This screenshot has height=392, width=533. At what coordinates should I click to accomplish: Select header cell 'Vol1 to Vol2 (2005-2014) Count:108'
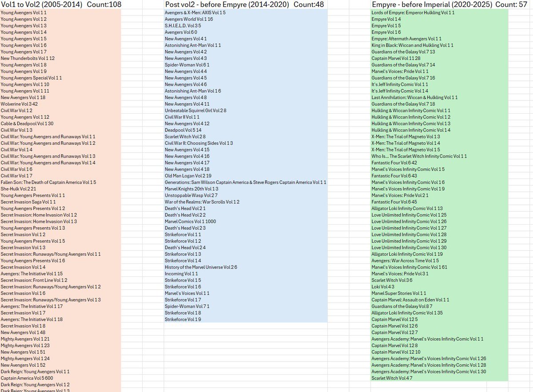[60, 5]
